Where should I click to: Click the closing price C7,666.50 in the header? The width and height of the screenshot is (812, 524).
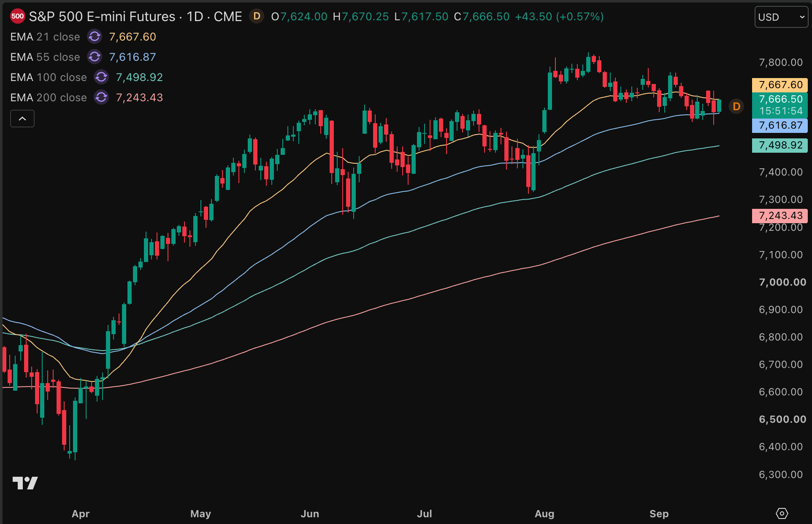pos(482,16)
